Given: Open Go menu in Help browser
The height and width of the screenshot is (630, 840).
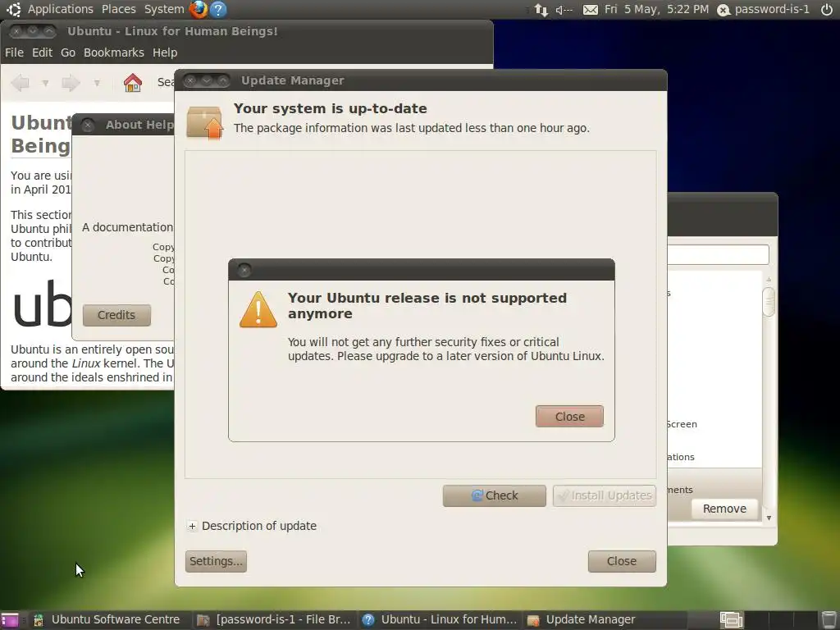Looking at the screenshot, I should click(x=67, y=52).
